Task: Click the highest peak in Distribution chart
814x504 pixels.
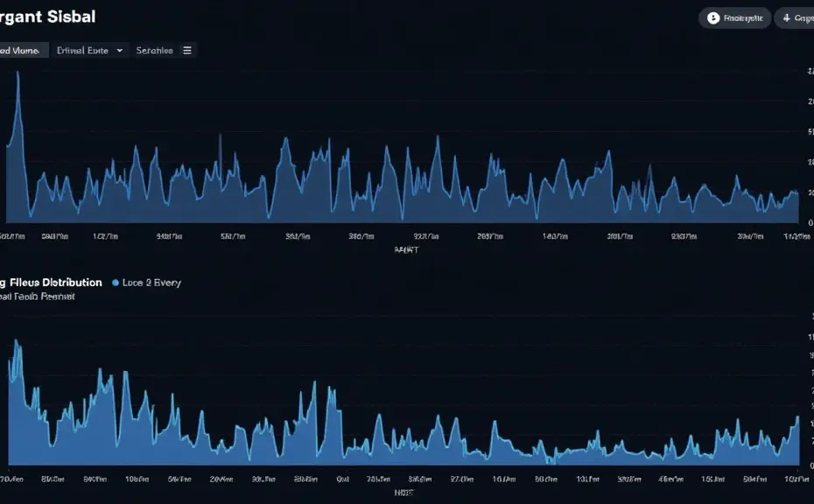Action: 16,340
